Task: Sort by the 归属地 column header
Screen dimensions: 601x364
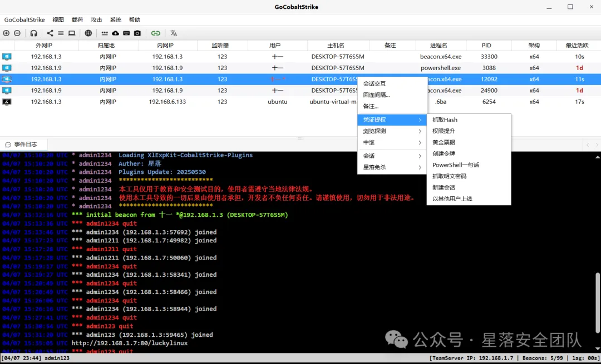Action: click(108, 45)
